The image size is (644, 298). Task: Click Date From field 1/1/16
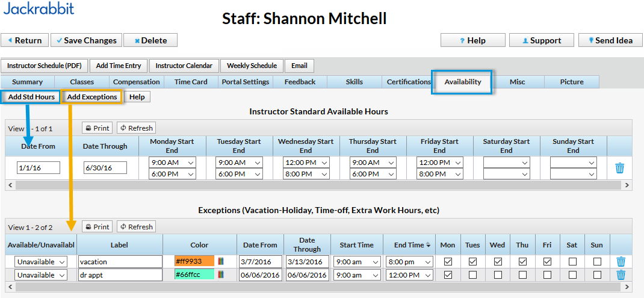tap(39, 168)
